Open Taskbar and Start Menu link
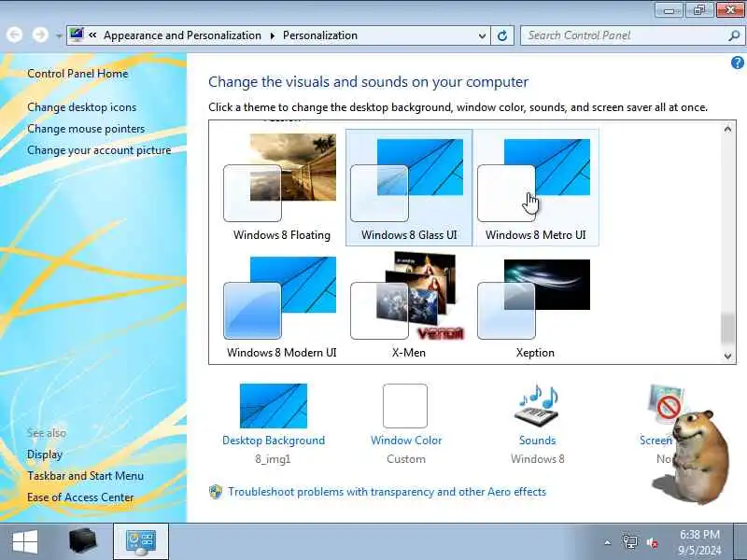This screenshot has width=747, height=560. coord(85,476)
